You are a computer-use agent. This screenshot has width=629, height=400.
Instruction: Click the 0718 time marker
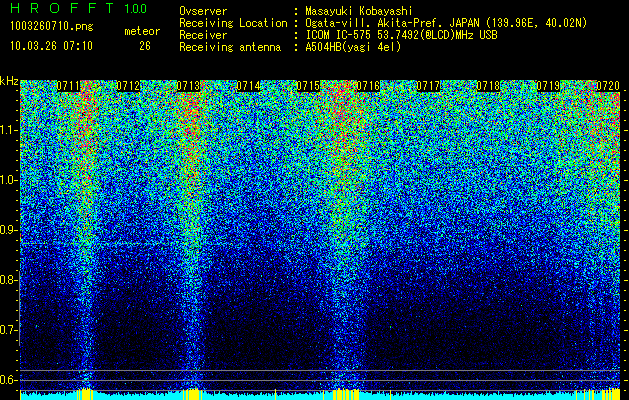(x=489, y=86)
